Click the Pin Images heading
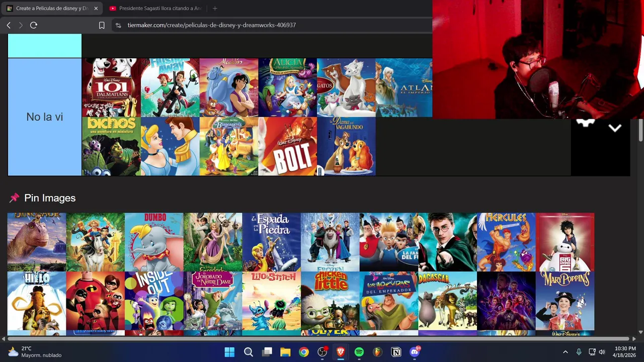Screen dimensions: 644x362 50,198
